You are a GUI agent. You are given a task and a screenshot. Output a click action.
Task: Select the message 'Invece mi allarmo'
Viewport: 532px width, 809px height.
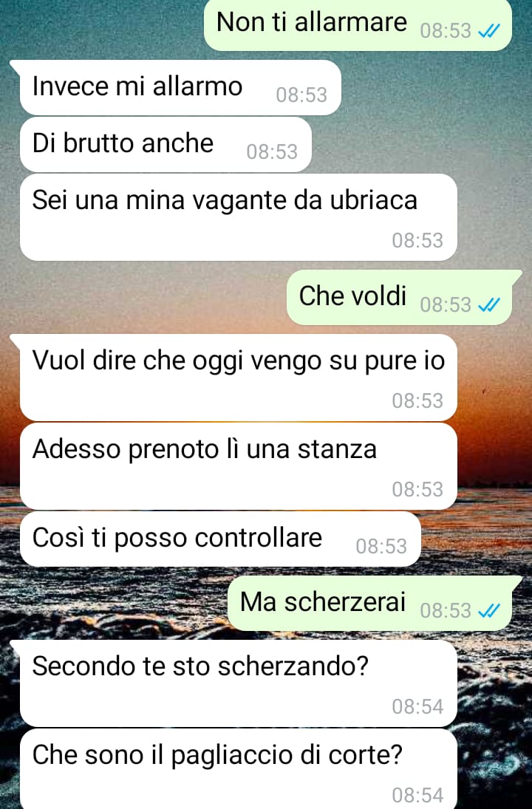coord(180,87)
